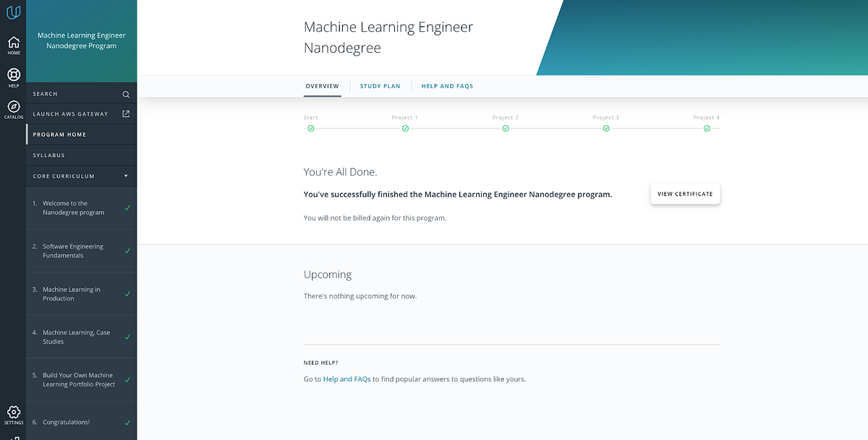Image resolution: width=868 pixels, height=440 pixels.
Task: Switch to the Study Plan tab
Action: (380, 86)
